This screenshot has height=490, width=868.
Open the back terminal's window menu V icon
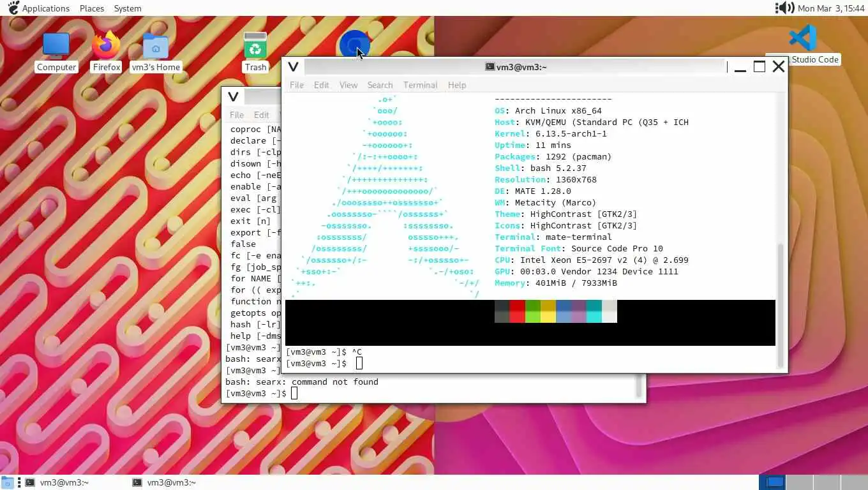coord(233,97)
